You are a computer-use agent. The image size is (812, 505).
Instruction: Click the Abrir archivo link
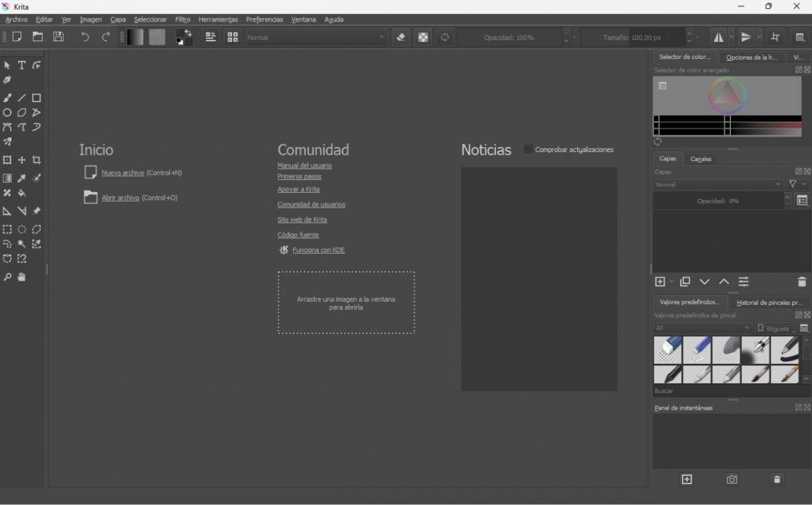120,198
